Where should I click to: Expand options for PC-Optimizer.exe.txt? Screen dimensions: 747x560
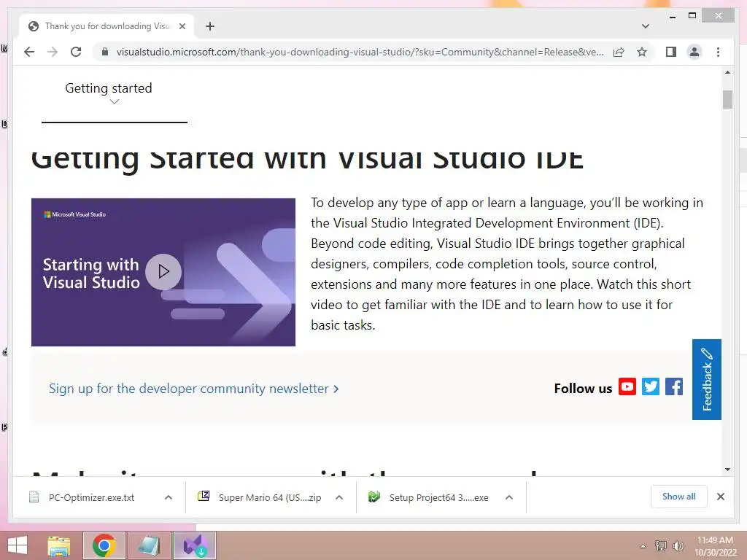click(x=169, y=497)
